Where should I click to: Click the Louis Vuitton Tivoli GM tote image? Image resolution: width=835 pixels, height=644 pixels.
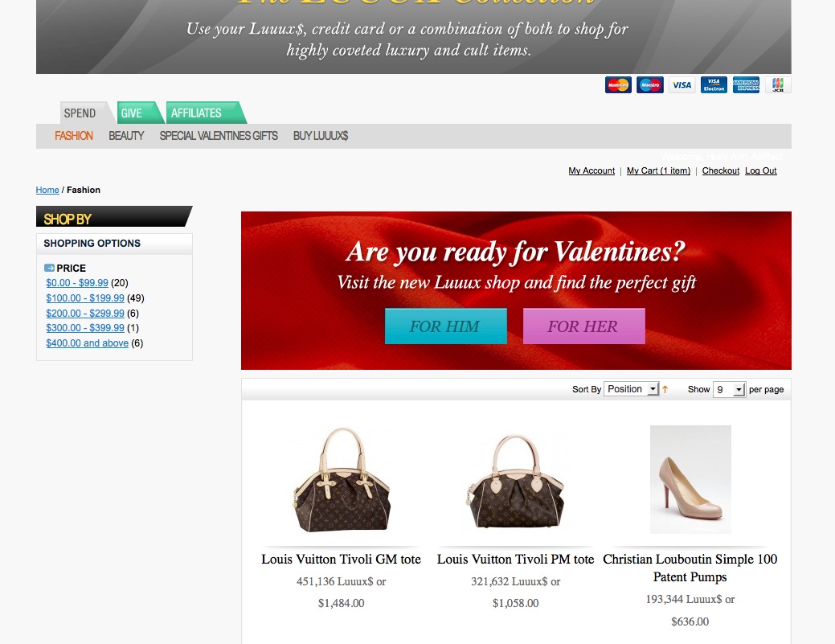pyautogui.click(x=342, y=480)
